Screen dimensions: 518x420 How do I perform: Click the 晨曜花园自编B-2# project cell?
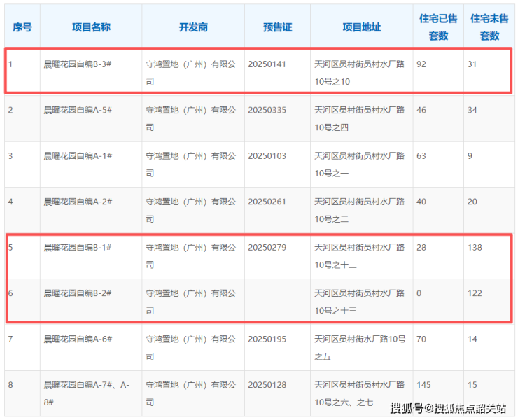click(x=78, y=293)
